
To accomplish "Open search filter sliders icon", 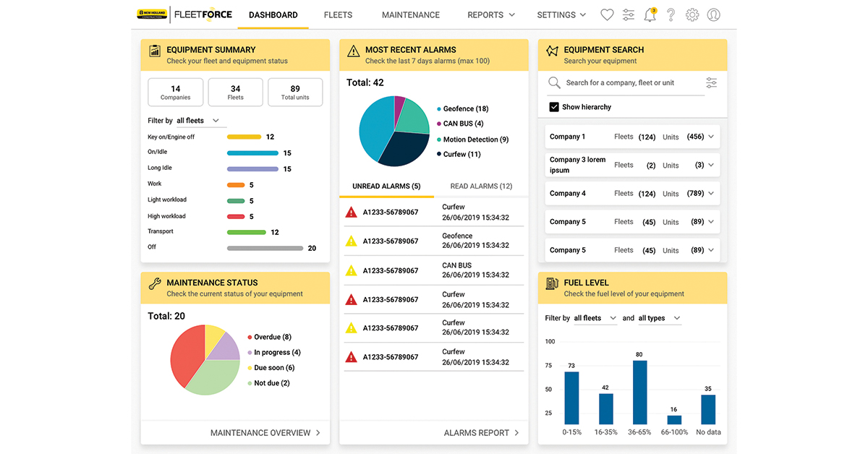I will [x=712, y=82].
